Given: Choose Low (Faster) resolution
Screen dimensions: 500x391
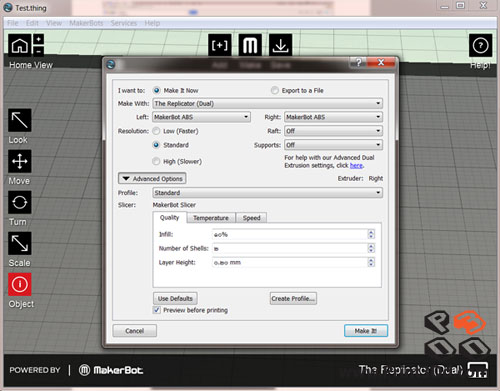Looking at the screenshot, I should coord(156,131).
